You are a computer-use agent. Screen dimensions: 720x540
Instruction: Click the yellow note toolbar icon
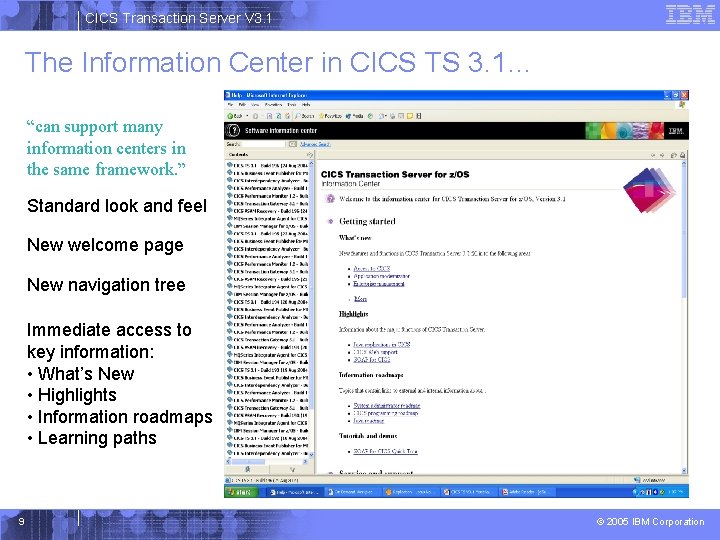pyautogui.click(x=410, y=116)
